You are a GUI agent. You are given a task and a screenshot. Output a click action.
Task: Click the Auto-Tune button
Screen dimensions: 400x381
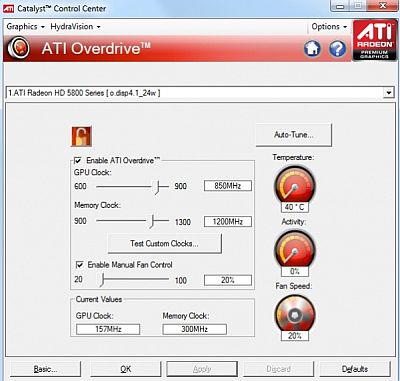point(294,135)
